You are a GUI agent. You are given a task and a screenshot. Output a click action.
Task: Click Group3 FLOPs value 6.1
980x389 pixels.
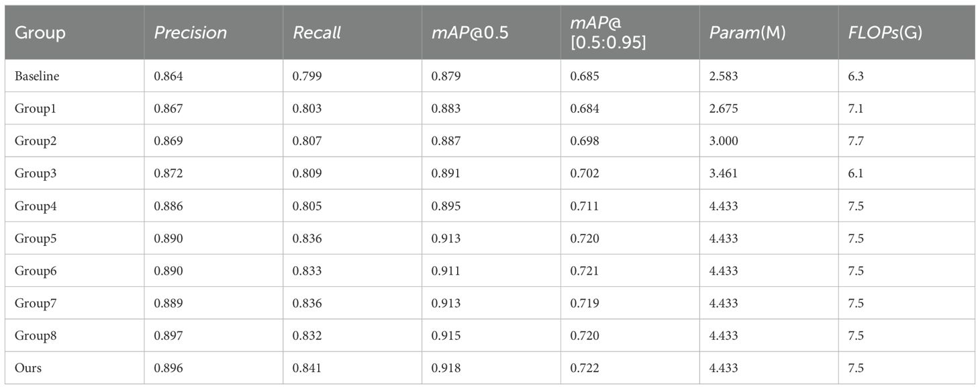click(855, 174)
